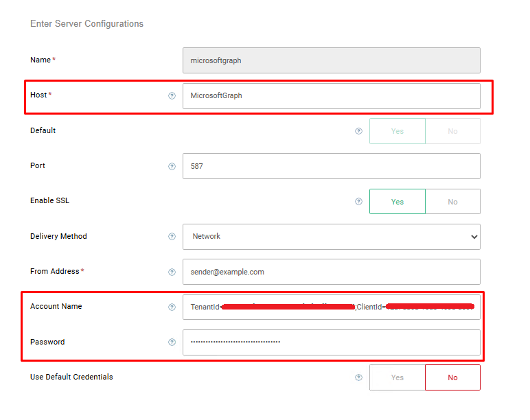Click the From Address email field
This screenshot has height=420, width=530.
(331, 272)
